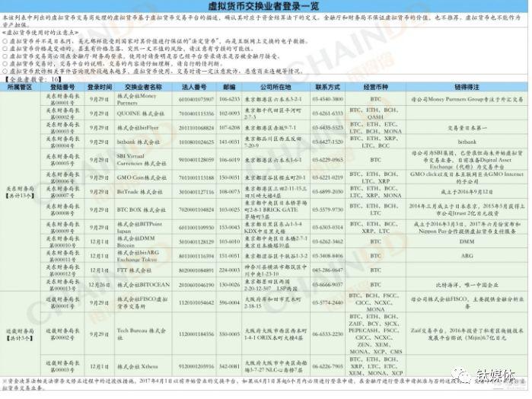Screen dimensions: 532x399
Task: Click phone number 06-6533-2230
Action: (x=327, y=334)
